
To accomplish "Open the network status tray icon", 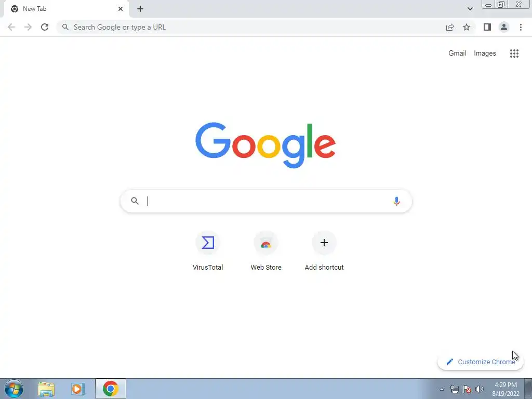I will tap(454, 389).
